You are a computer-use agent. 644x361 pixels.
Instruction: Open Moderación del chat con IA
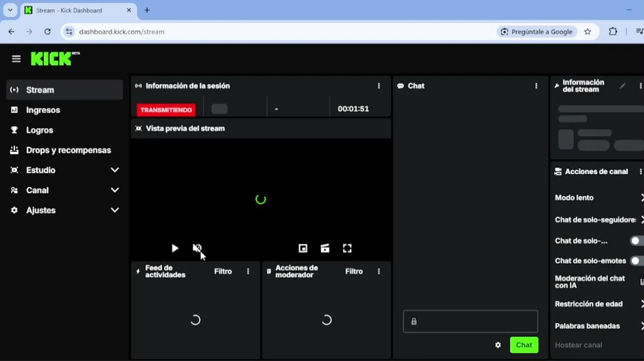click(599, 282)
